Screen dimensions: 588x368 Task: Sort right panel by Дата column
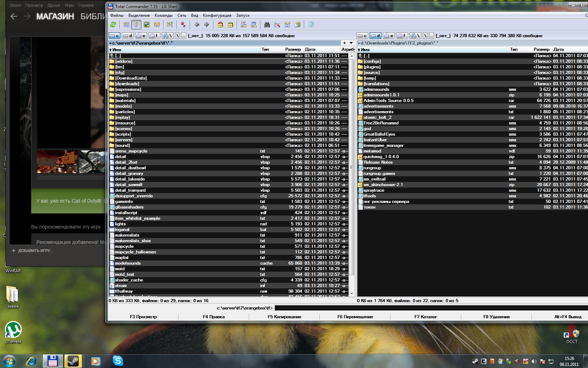click(570, 49)
